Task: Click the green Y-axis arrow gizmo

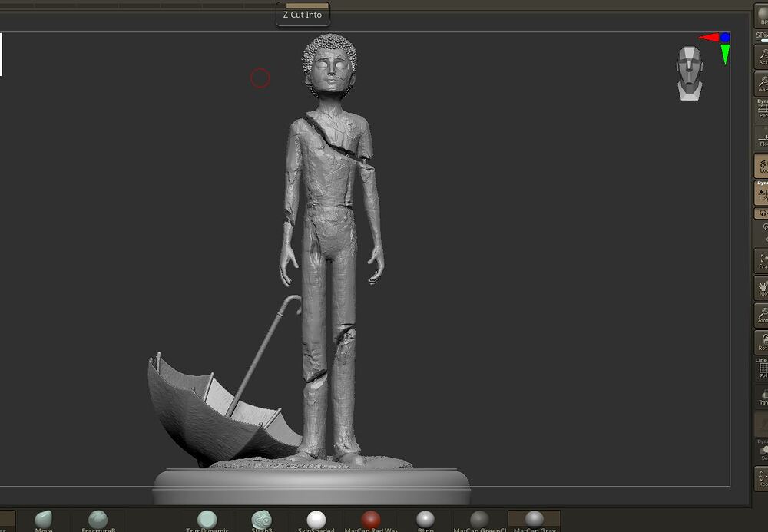Action: pos(725,55)
